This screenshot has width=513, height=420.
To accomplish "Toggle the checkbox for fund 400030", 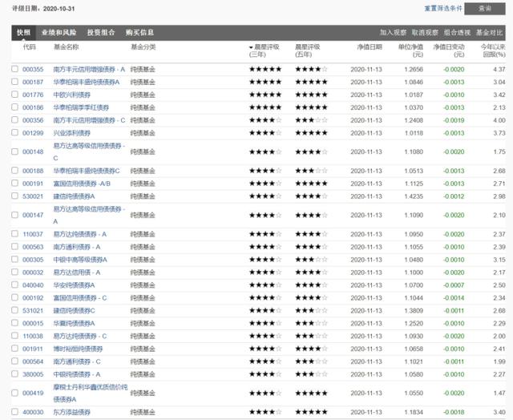I will (x=14, y=412).
